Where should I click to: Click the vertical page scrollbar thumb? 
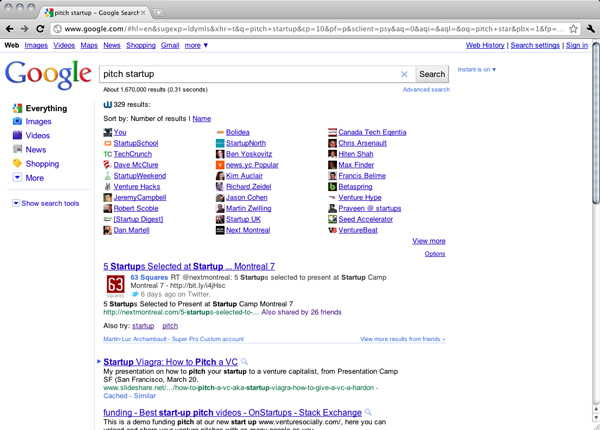tap(596, 123)
